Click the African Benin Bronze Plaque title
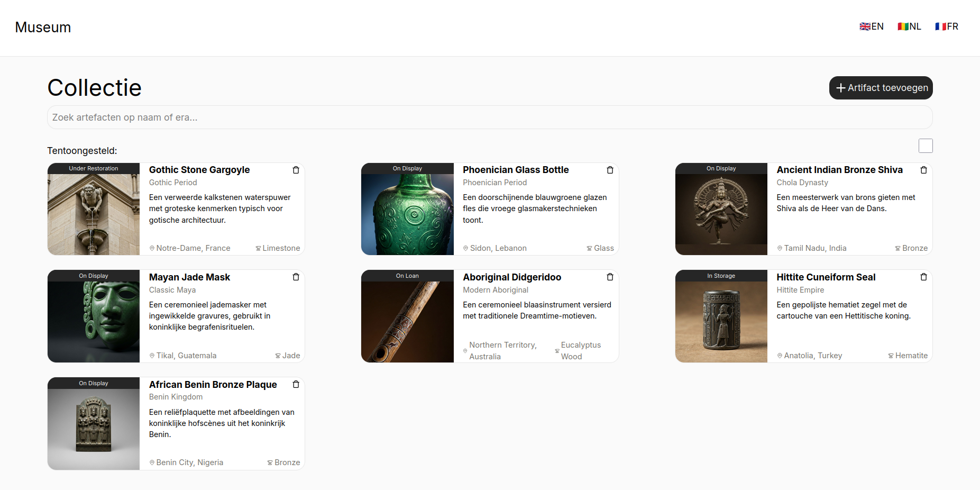 click(x=213, y=385)
